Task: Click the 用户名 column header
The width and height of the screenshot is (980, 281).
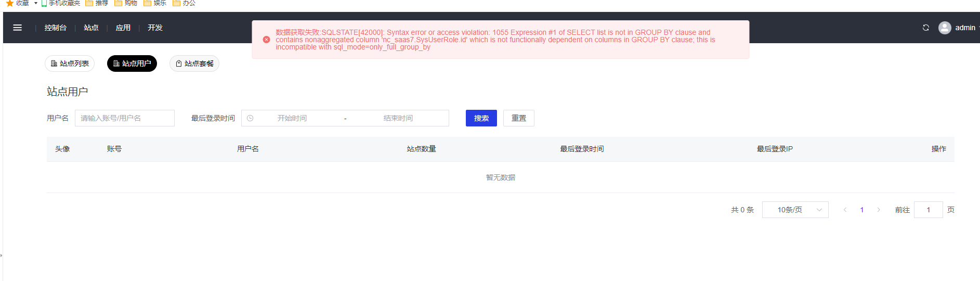Action: 248,149
